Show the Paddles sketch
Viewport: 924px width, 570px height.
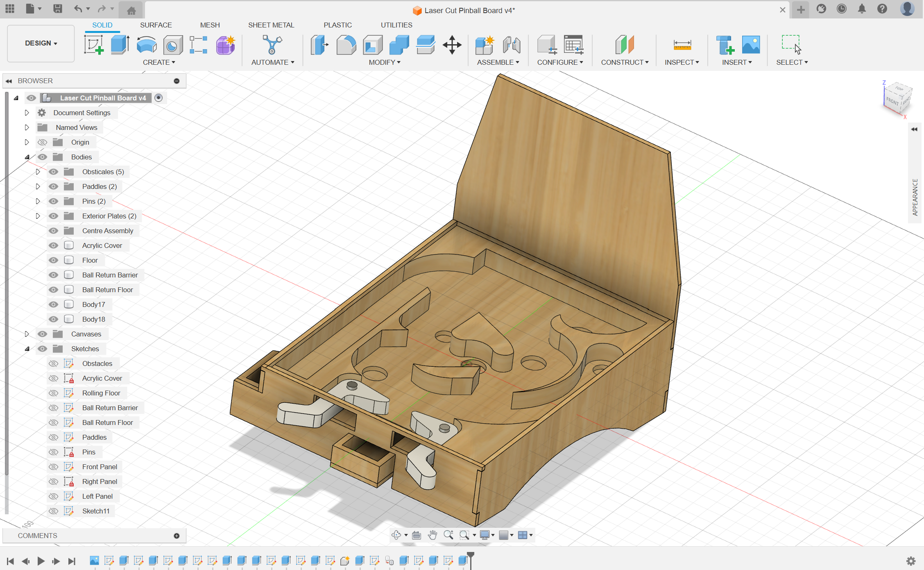coord(53,437)
